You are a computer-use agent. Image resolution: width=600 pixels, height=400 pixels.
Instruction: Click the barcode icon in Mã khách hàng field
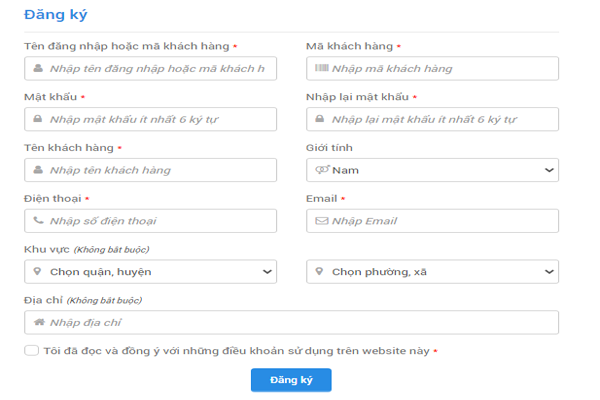pyautogui.click(x=321, y=69)
